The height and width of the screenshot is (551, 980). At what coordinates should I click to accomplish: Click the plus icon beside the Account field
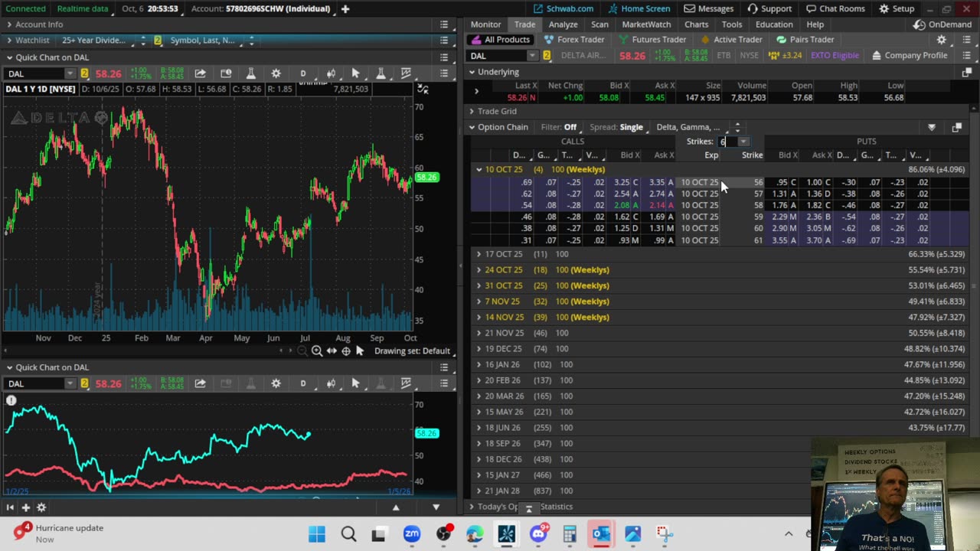345,8
